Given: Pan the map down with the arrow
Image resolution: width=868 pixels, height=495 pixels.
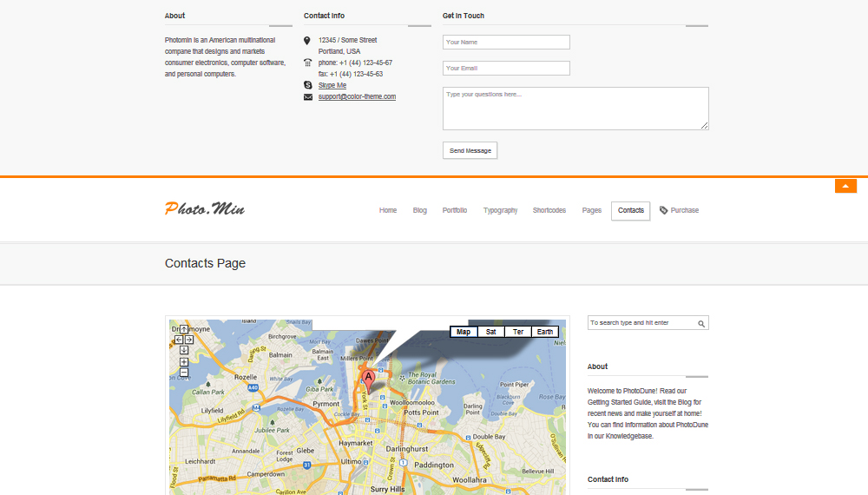Looking at the screenshot, I should [184, 350].
